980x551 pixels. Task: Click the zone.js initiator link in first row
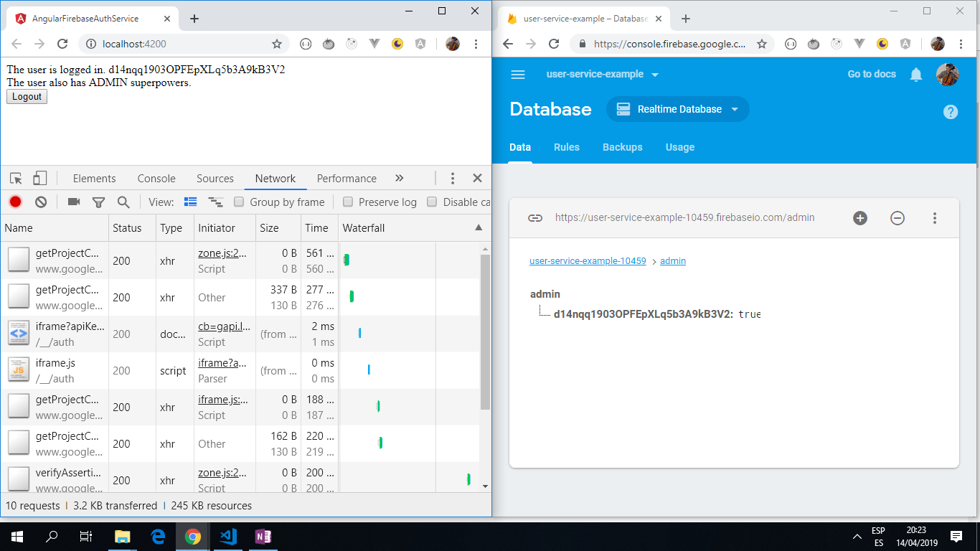point(222,253)
